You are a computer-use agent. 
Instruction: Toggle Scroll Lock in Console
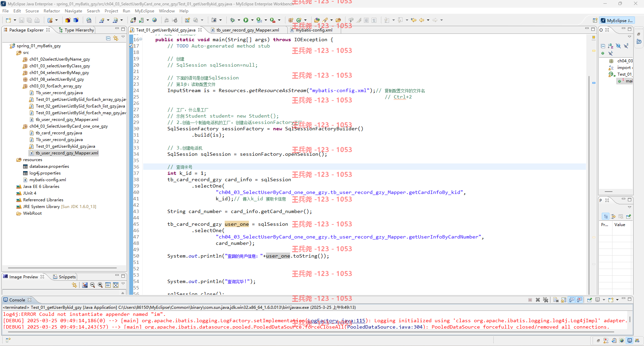coord(563,300)
